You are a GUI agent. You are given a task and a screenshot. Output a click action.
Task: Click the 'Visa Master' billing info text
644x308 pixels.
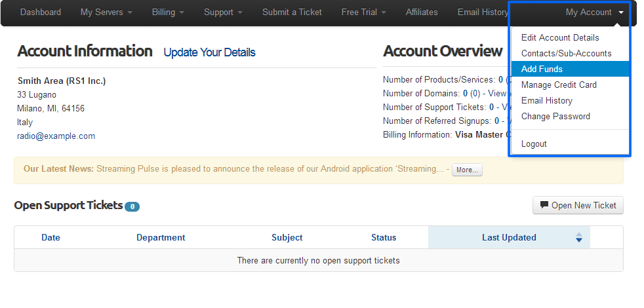[479, 135]
